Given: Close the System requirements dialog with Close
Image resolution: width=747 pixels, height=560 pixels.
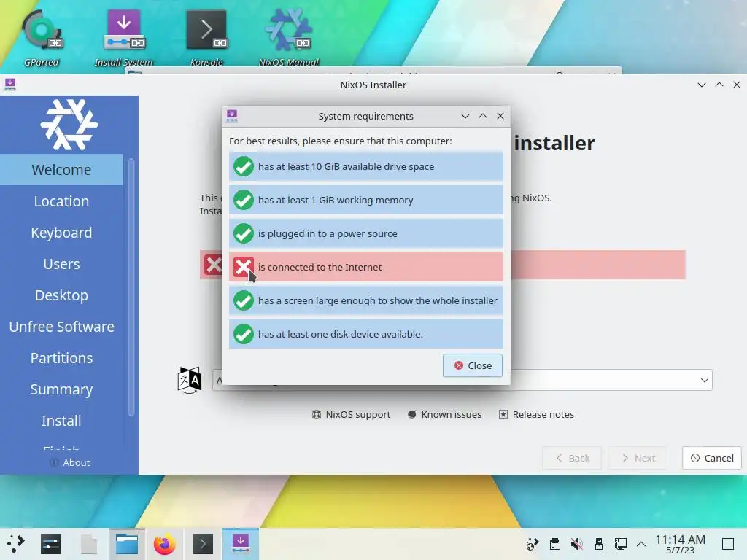Looking at the screenshot, I should pos(473,365).
